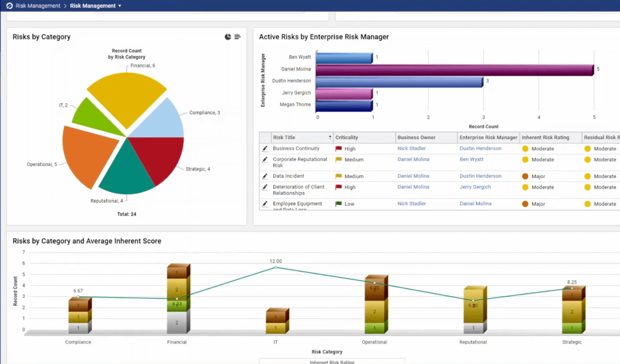Viewport: 620px width, 364px height.
Task: Click the app logo in the top navigation bar
Action: pyautogui.click(x=9, y=6)
